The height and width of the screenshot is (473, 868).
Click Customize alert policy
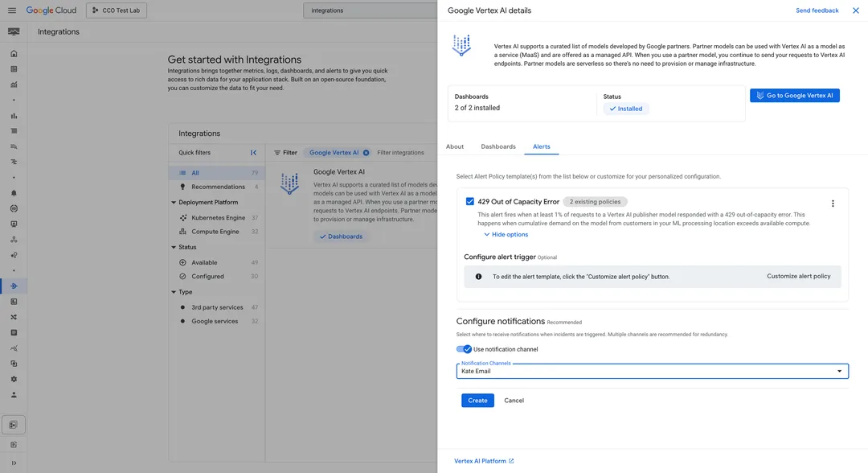pos(798,277)
